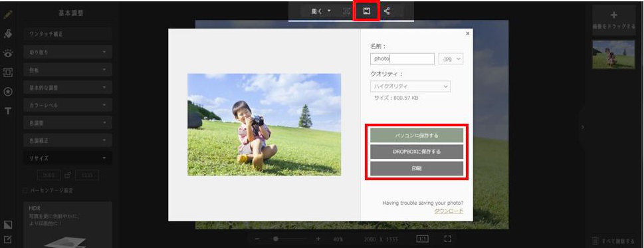This screenshot has width=644, height=248.
Task: Expand the 色調補正 panel
Action: click(68, 141)
